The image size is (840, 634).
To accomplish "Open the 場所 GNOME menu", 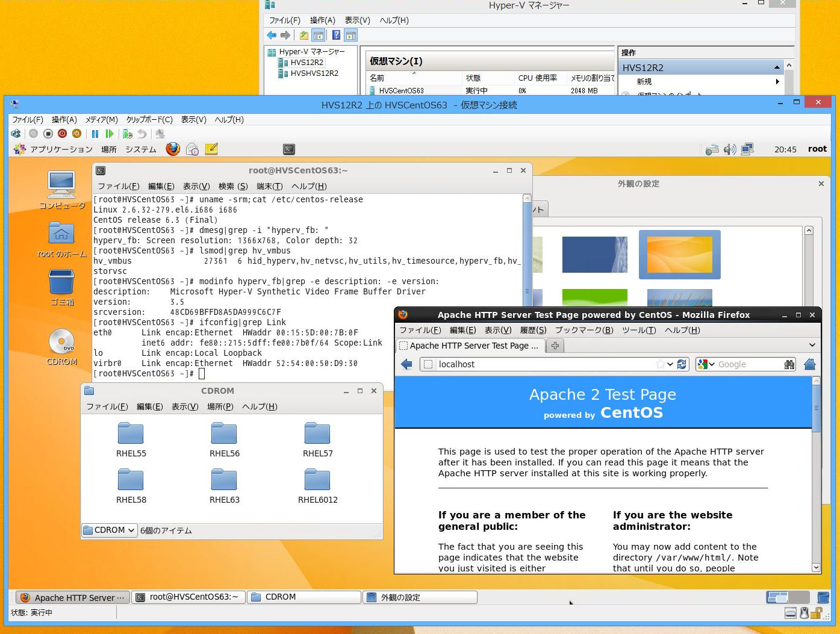I will tap(109, 149).
